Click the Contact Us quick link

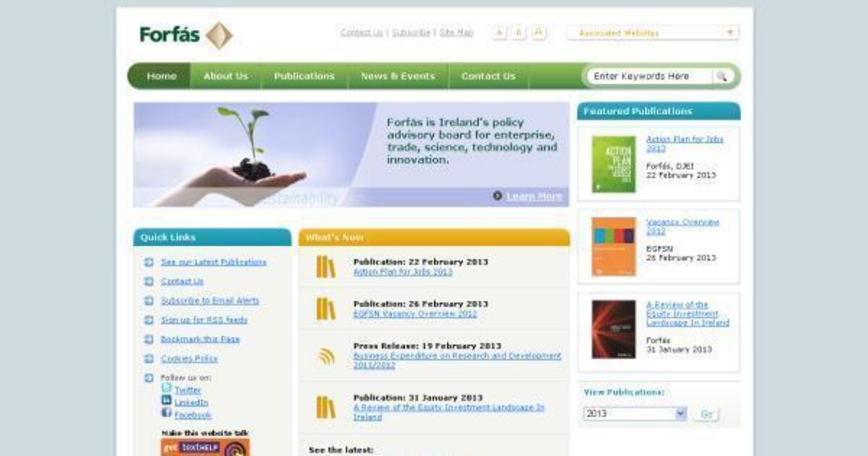coord(182,282)
